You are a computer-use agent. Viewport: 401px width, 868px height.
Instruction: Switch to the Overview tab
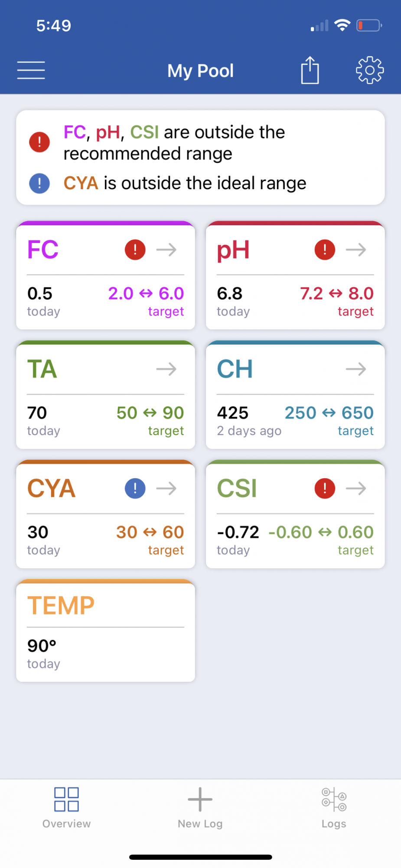click(66, 808)
